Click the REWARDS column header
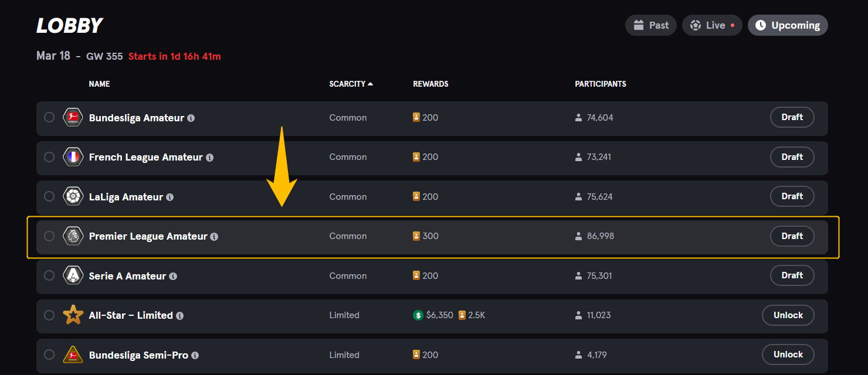868x375 pixels. [x=430, y=84]
